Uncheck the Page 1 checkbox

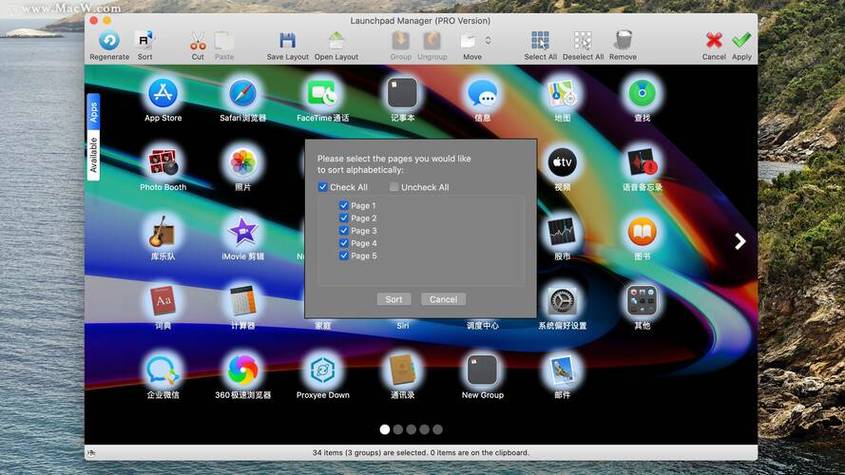pyautogui.click(x=344, y=205)
